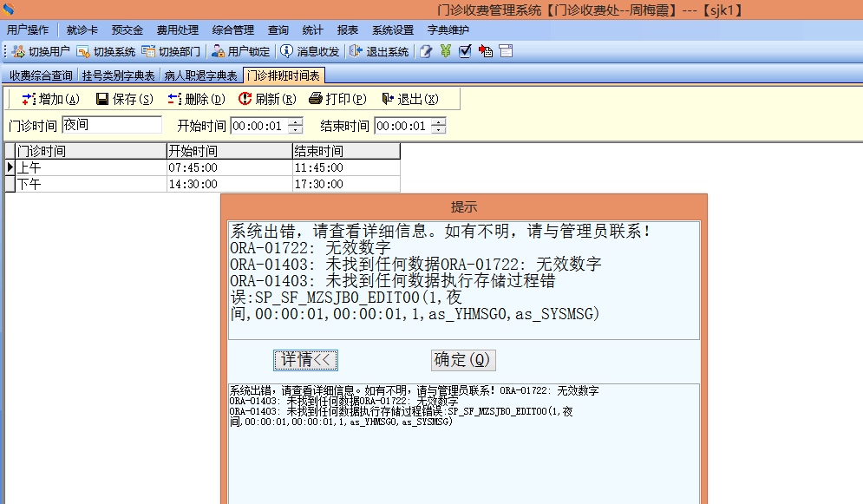Click the Exit System (退出系统) toolbar icon
Screen dimensions: 863x504
(356, 51)
